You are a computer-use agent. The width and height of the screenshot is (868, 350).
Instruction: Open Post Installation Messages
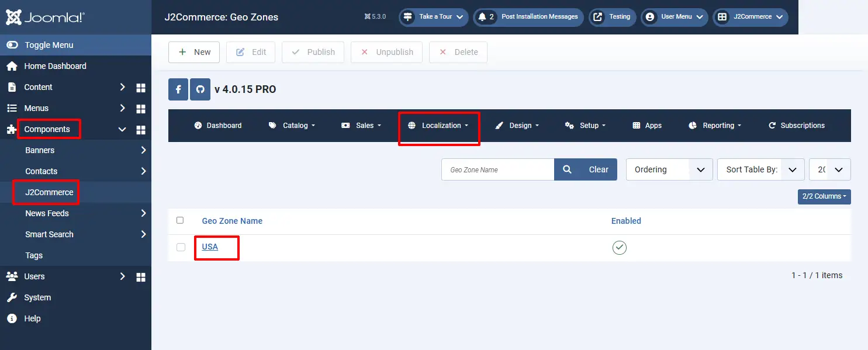click(528, 17)
